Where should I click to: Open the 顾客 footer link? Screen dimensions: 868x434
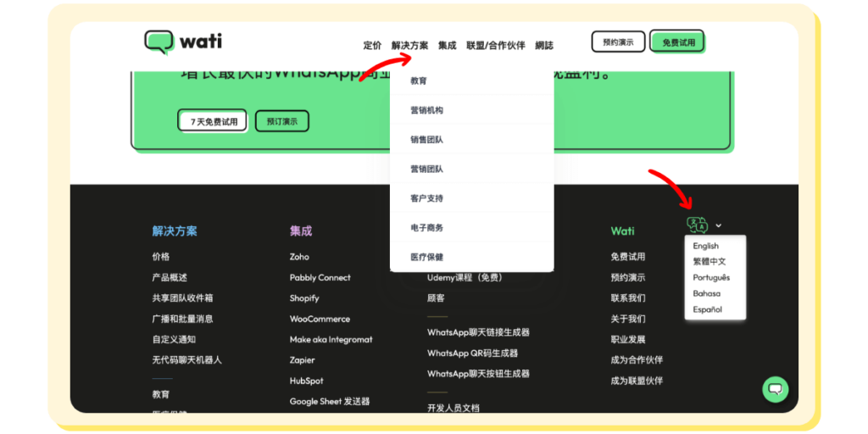click(x=436, y=298)
